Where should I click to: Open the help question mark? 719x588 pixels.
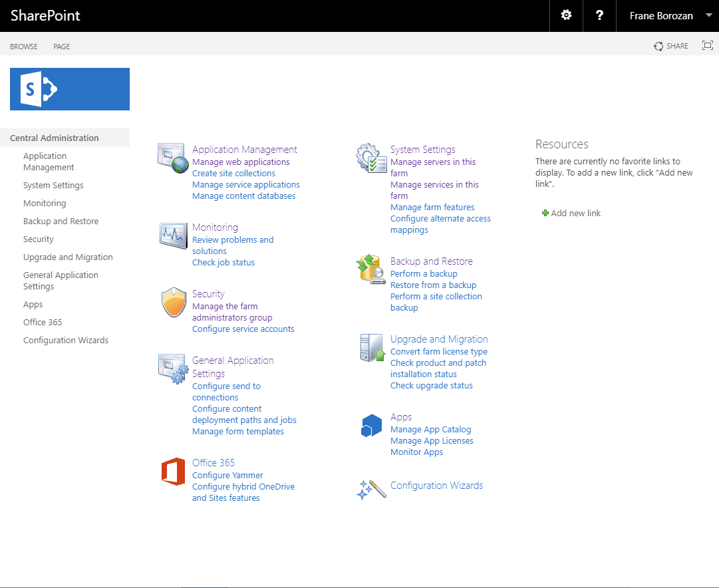(599, 15)
